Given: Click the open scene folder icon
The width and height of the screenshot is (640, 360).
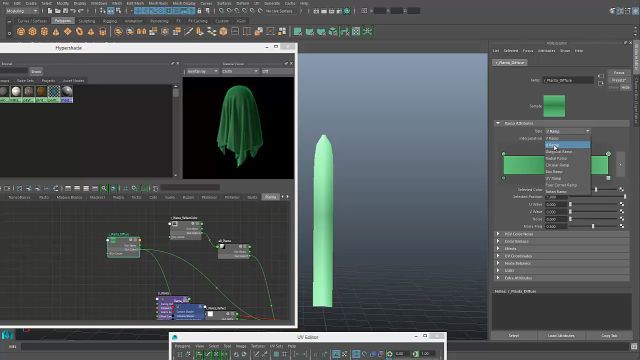Looking at the screenshot, I should pyautogui.click(x=58, y=11).
